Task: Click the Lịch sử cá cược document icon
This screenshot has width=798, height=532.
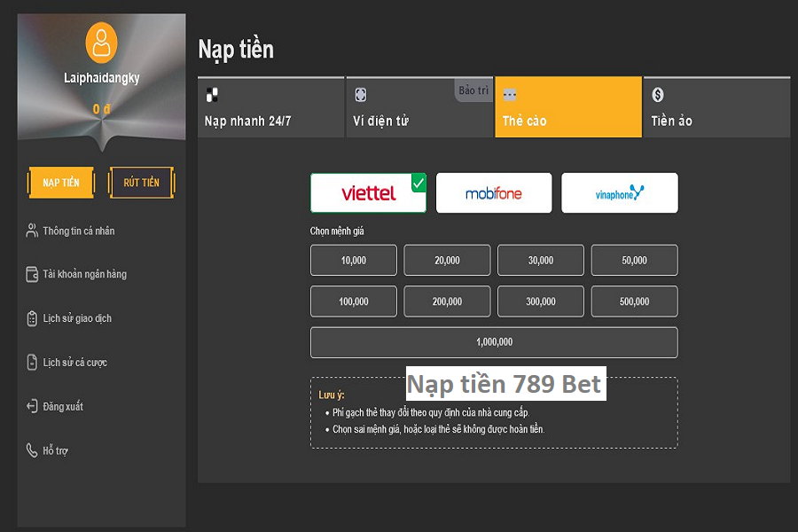Action: 32,363
